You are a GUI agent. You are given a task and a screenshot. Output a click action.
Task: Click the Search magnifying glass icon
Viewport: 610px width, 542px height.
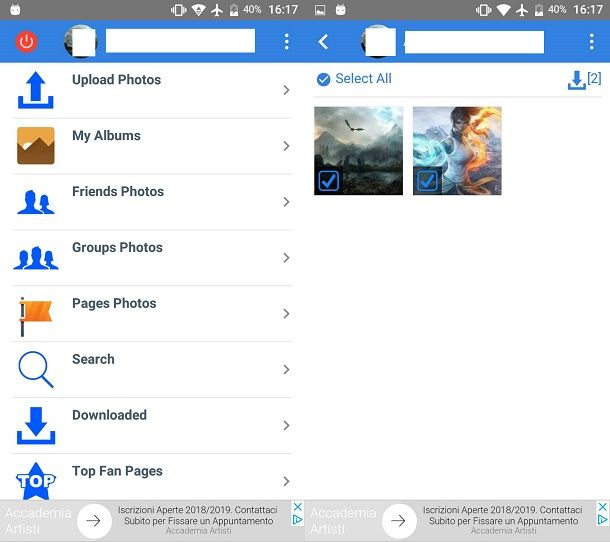pyautogui.click(x=35, y=369)
